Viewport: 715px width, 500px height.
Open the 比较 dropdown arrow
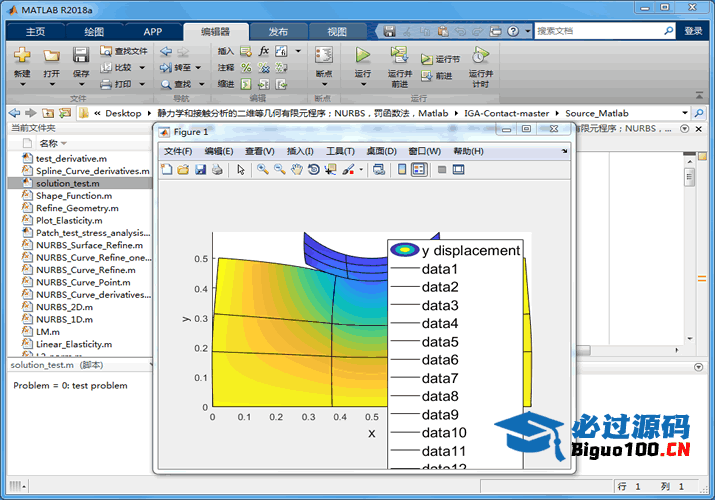142,67
